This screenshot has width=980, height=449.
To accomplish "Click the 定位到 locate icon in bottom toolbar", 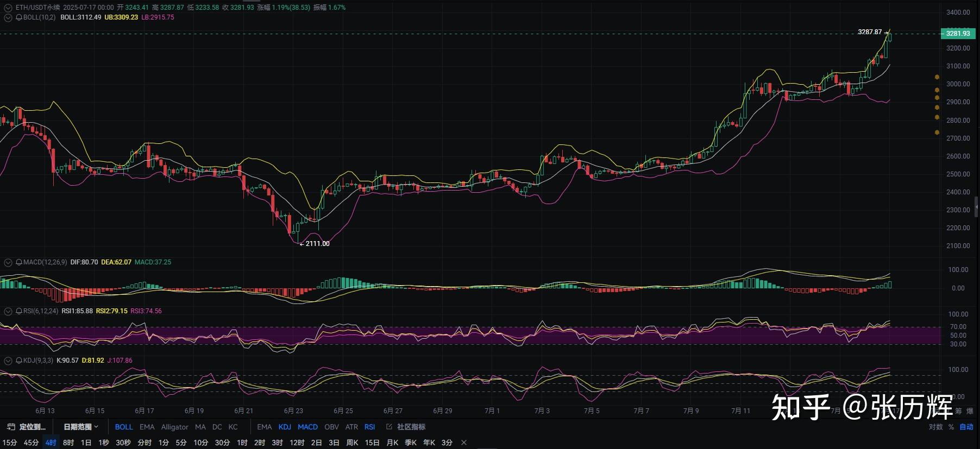I will pyautogui.click(x=11, y=427).
